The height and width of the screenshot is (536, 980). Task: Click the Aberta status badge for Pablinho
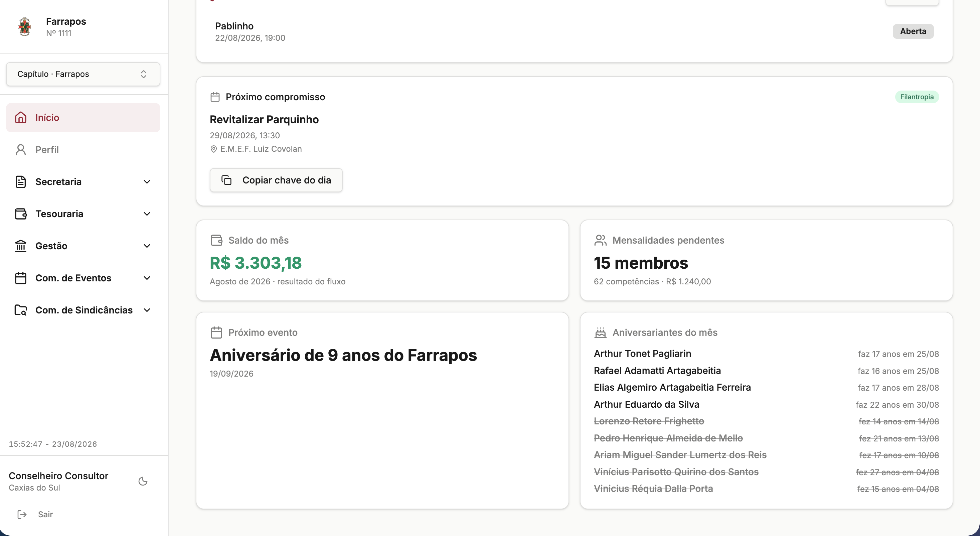(x=913, y=31)
